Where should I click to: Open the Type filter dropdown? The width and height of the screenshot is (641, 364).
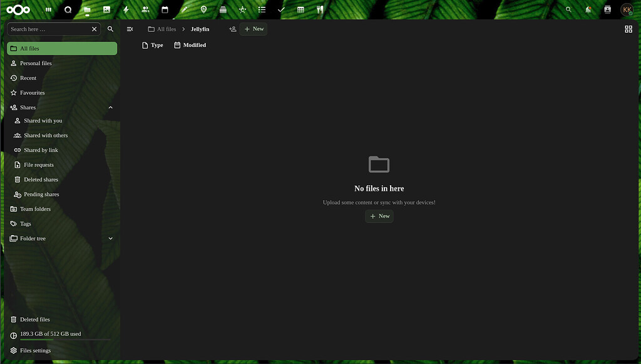(153, 46)
